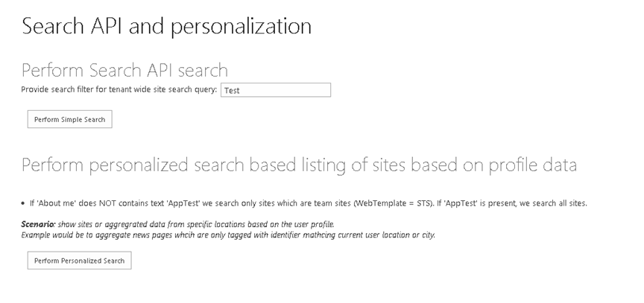The height and width of the screenshot is (303, 644).
Task: Click the 'tenant wide site search query' words
Action: click(x=162, y=90)
